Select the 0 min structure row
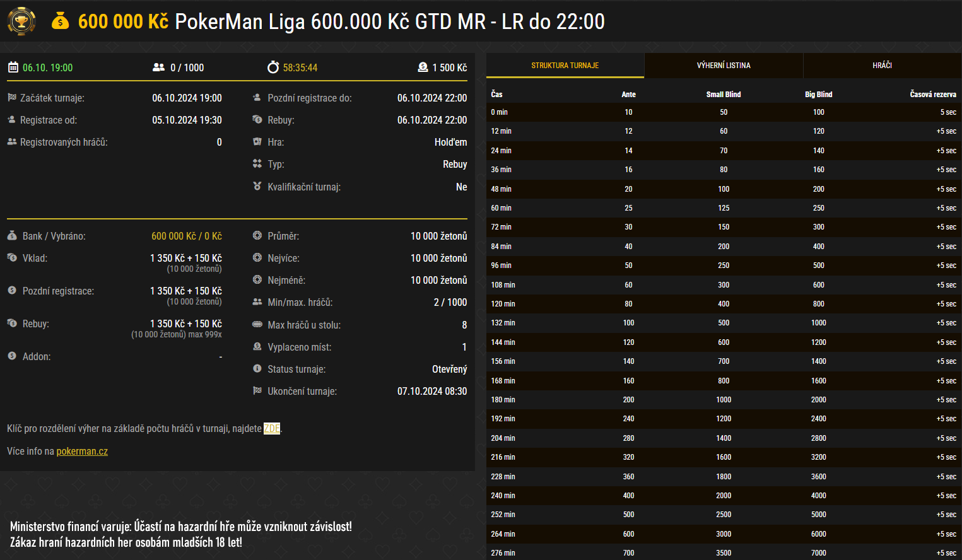Screen dimensions: 962x560 724,112
